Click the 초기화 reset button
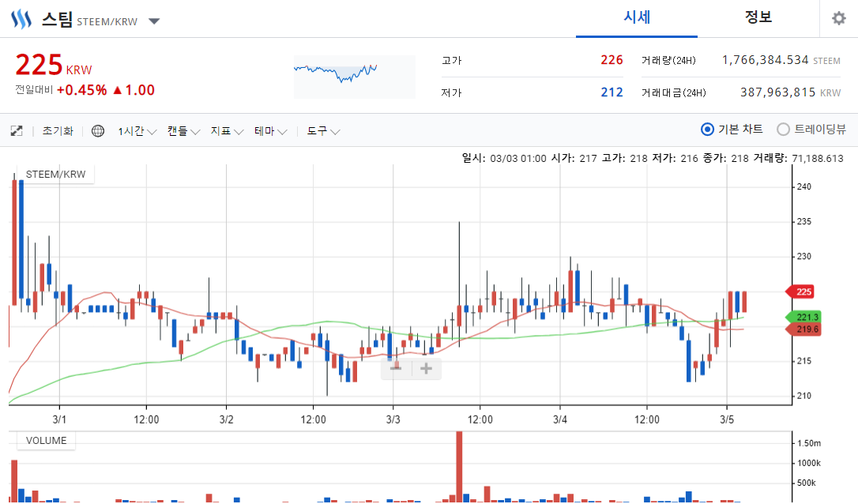This screenshot has width=858, height=504. [58, 131]
